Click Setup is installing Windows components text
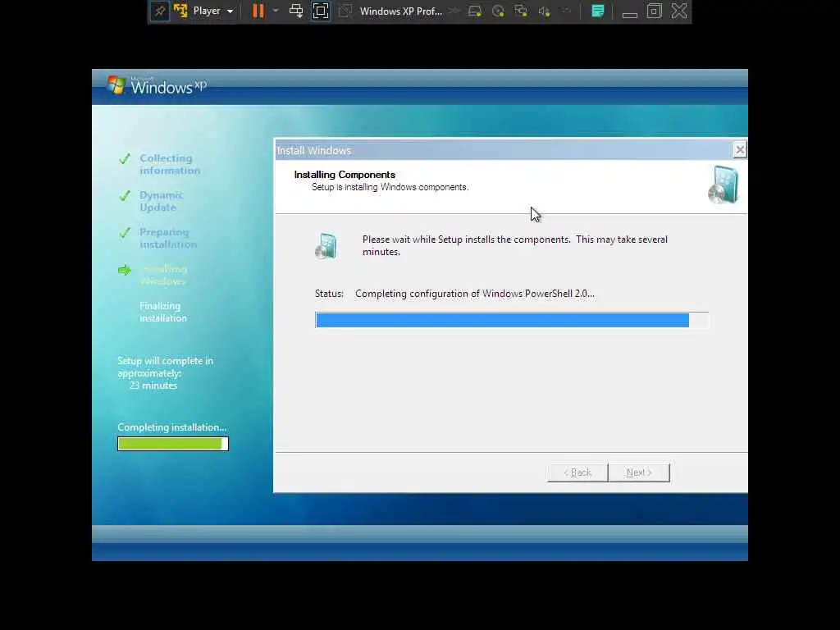This screenshot has width=840, height=630. 390,187
